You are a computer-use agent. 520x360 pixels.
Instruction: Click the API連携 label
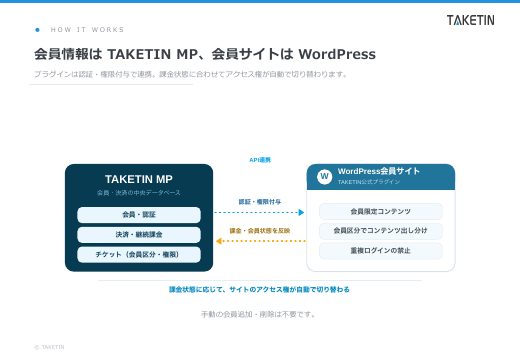[x=260, y=160]
